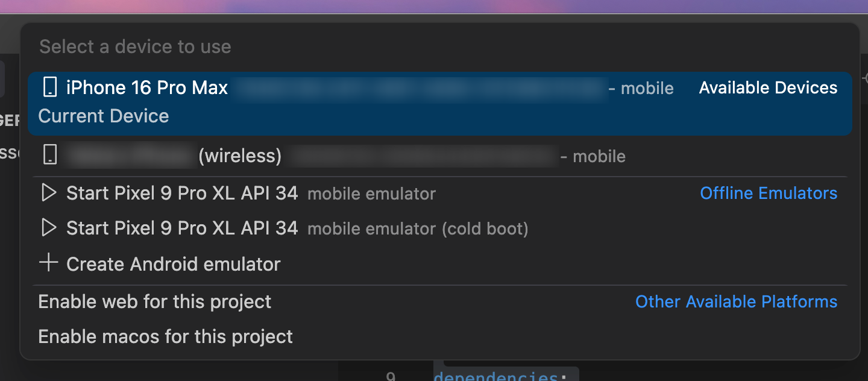Click the iPhone 16 Pro Max phone icon
The height and width of the screenshot is (381, 868).
[50, 87]
